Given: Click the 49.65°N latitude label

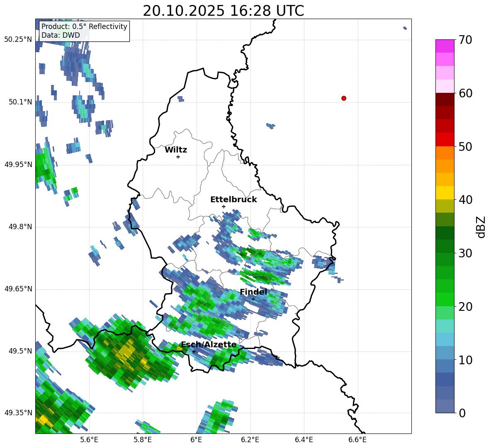Looking at the screenshot, I should pyautogui.click(x=18, y=289).
